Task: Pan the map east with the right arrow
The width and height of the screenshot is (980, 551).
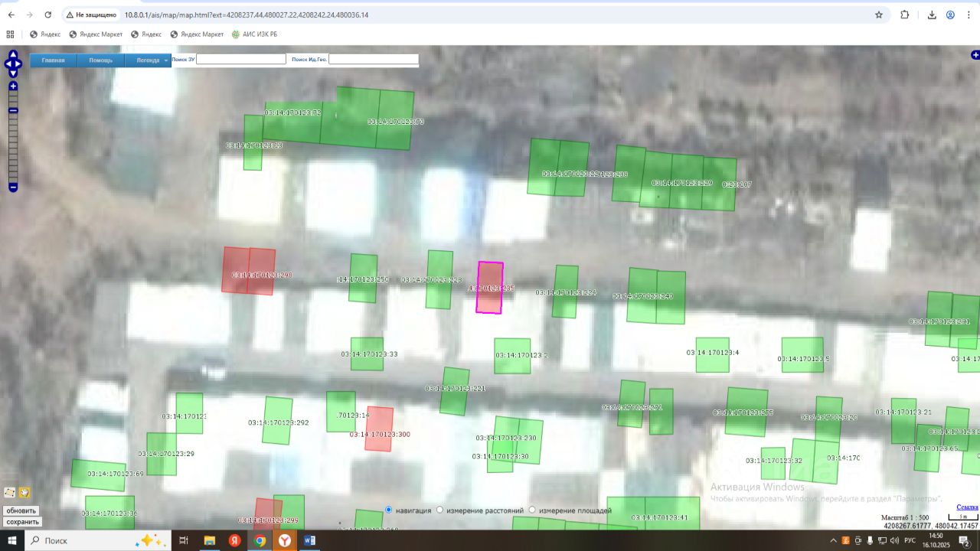Action: [x=18, y=64]
